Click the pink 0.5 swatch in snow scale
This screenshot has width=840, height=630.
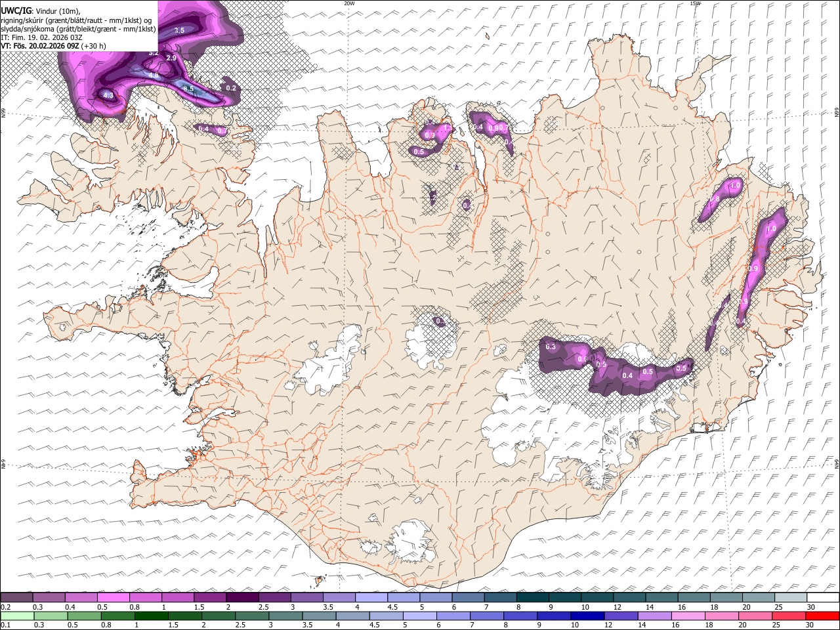coord(114,598)
